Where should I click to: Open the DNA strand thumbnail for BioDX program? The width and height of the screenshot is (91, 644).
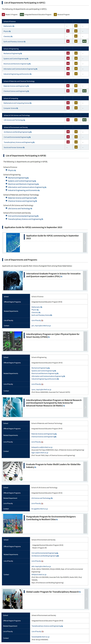(13, 471)
